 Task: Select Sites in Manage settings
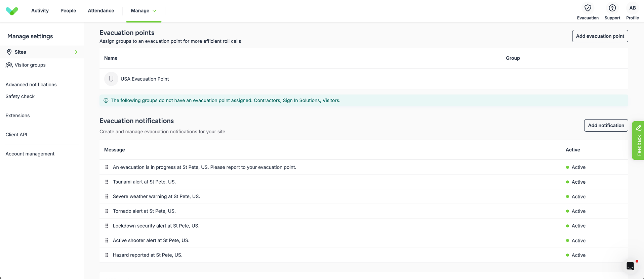42,52
